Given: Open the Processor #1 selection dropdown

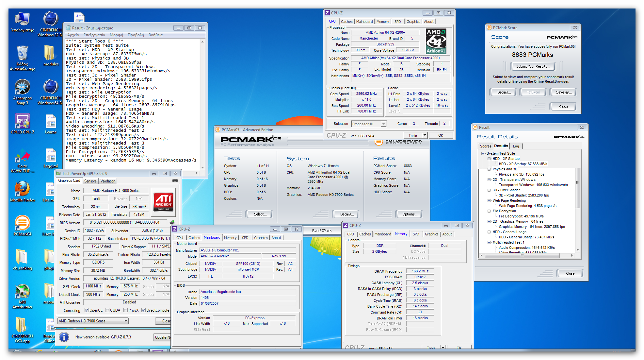Looking at the screenshot, I should click(x=369, y=124).
